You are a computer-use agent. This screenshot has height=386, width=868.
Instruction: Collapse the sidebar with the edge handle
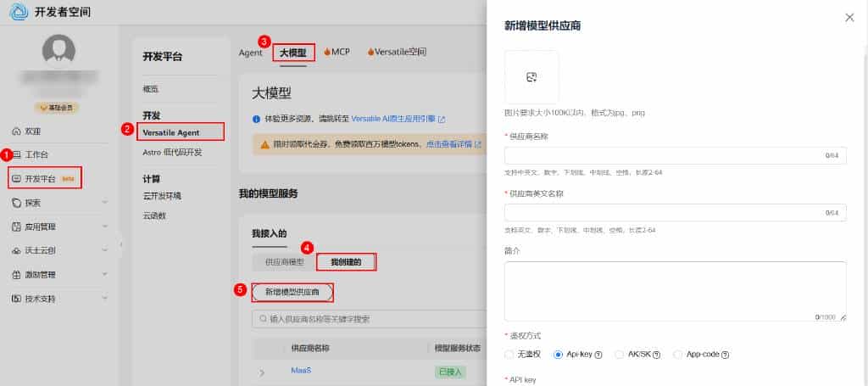point(121,243)
